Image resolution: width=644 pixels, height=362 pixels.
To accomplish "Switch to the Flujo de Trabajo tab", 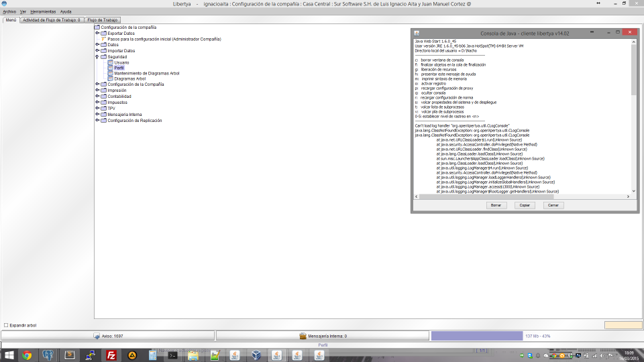I will point(103,20).
